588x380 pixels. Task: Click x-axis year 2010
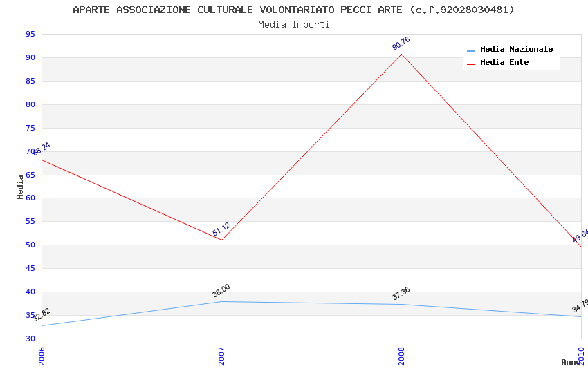581,356
